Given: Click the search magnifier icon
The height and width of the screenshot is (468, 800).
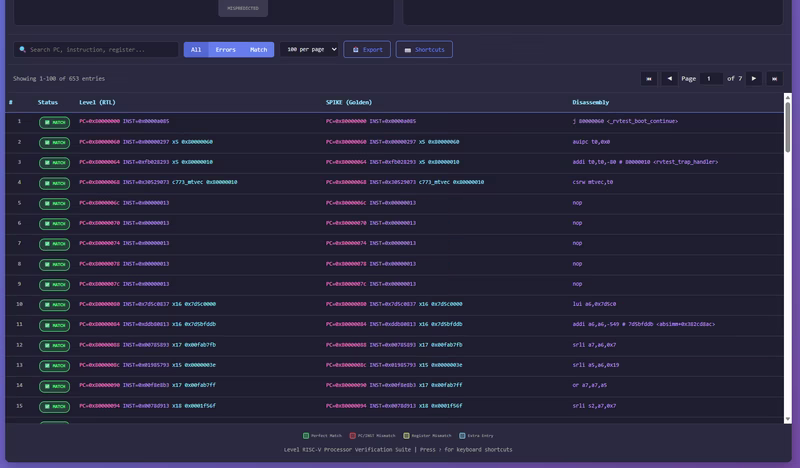Looking at the screenshot, I should [x=22, y=49].
